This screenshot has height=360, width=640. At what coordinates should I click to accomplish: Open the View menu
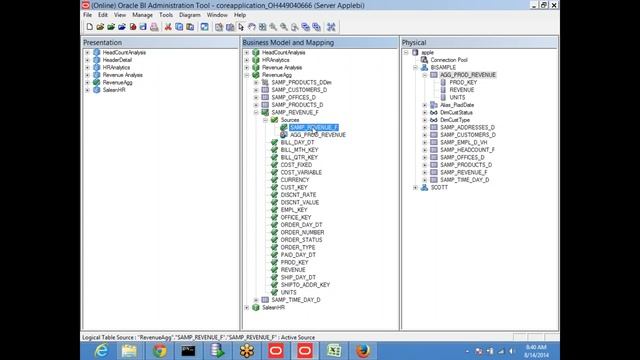[120, 15]
